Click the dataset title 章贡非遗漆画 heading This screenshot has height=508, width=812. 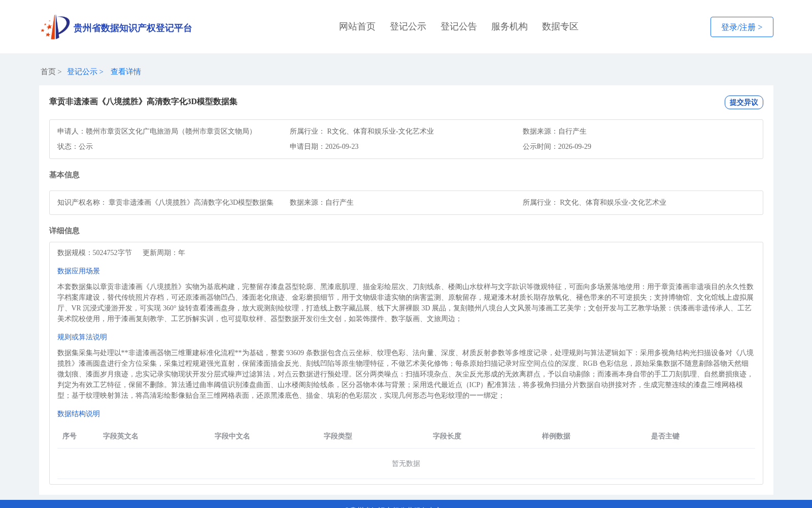pyautogui.click(x=143, y=102)
